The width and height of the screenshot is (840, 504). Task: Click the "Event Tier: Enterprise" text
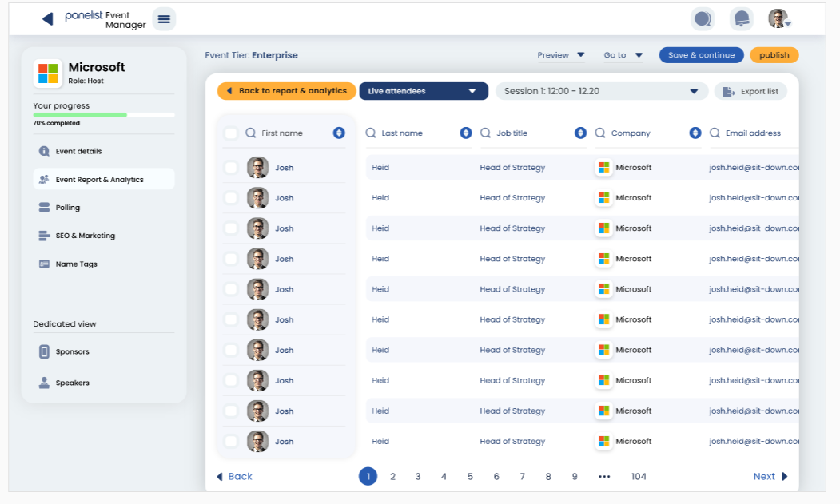[251, 55]
